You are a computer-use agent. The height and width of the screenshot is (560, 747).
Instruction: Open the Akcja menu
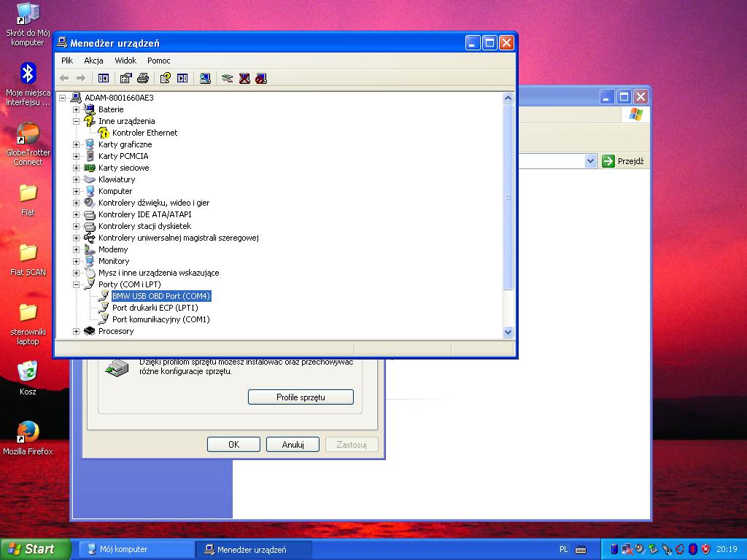(x=93, y=61)
